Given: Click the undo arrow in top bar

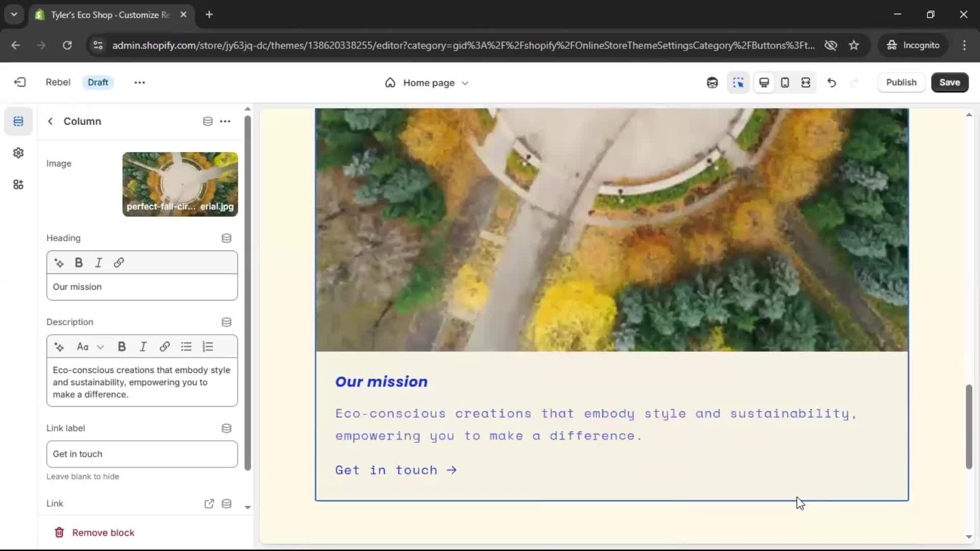Looking at the screenshot, I should 831,83.
